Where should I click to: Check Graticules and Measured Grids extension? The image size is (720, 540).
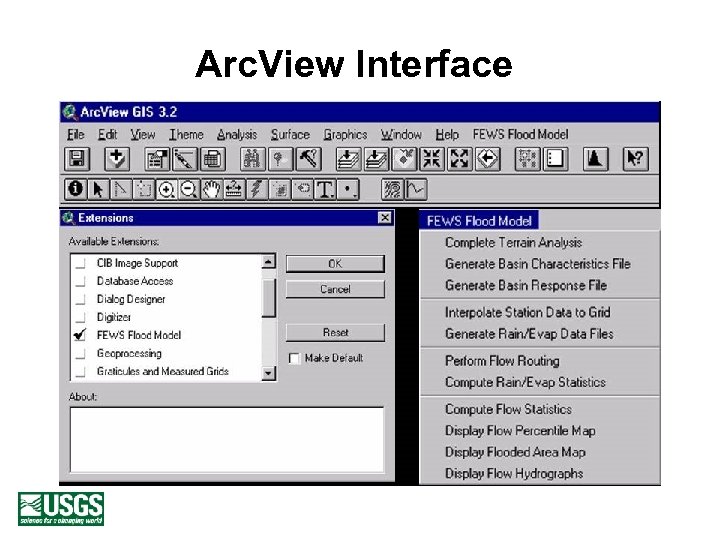[80, 372]
